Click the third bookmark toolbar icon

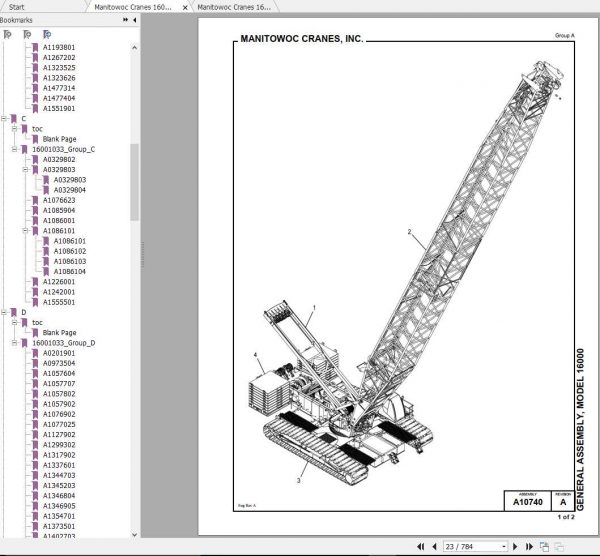(47, 35)
